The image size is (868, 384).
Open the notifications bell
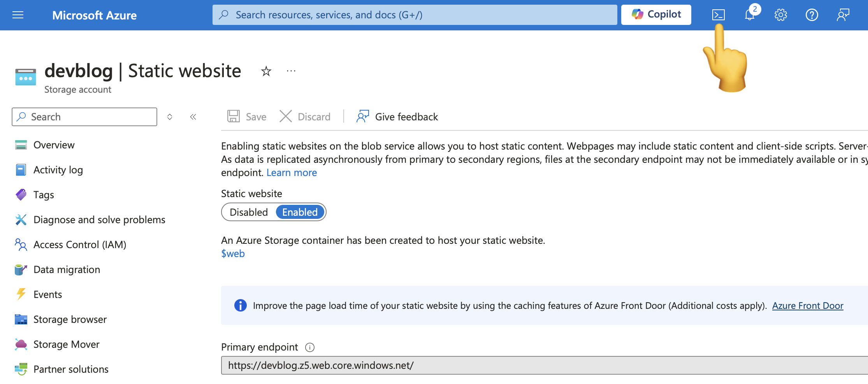tap(749, 15)
